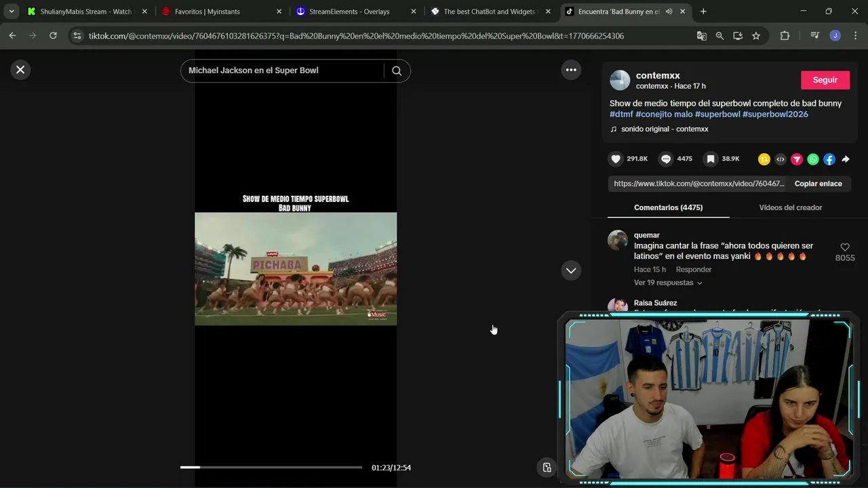This screenshot has width=868, height=488.
Task: Expand Ver 19 respuestas replies
Action: pos(668,283)
